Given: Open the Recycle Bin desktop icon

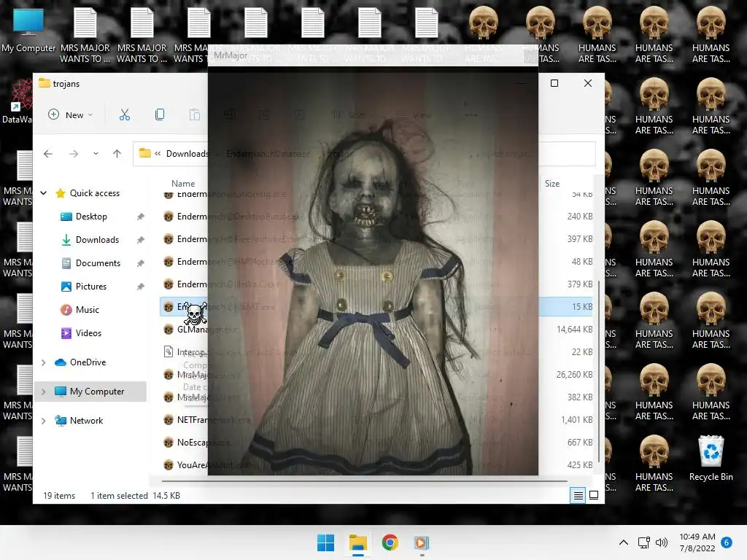Looking at the screenshot, I should [x=711, y=458].
